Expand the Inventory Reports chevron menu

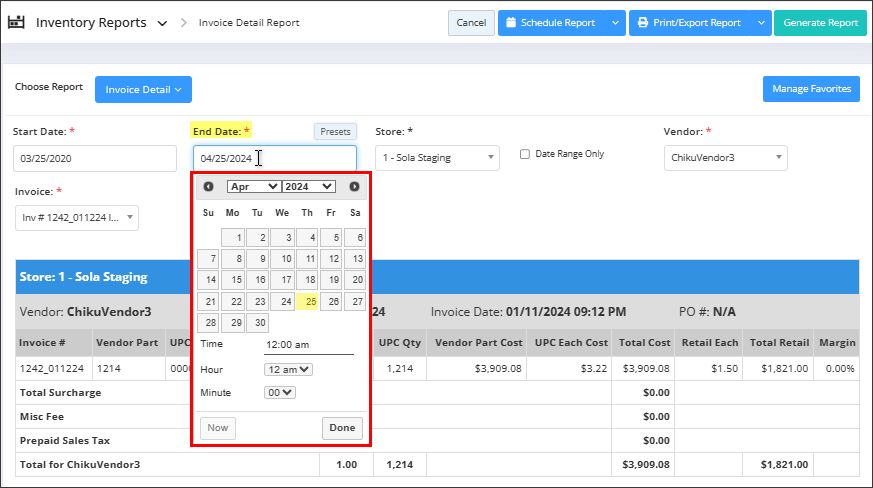[162, 23]
